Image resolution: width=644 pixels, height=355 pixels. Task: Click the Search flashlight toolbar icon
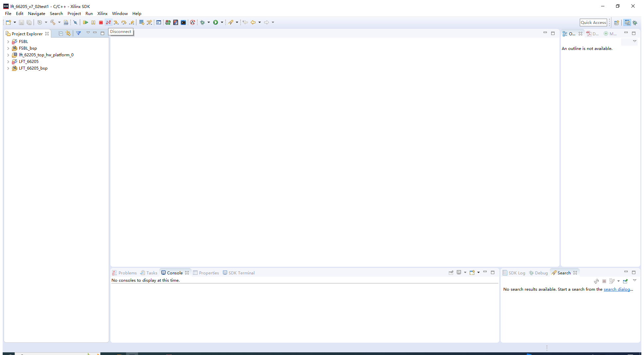pos(231,22)
